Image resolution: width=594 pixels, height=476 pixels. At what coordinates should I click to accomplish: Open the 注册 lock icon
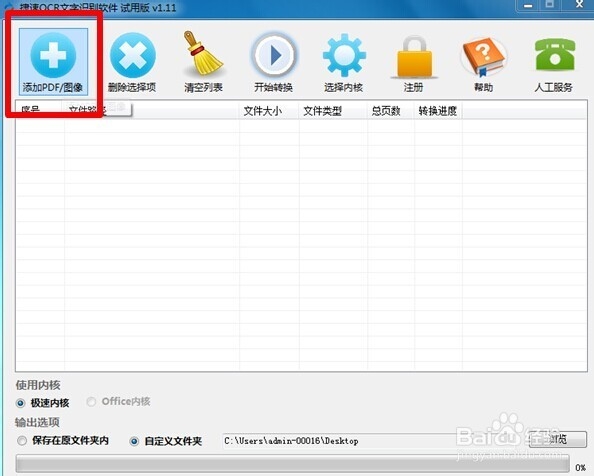point(414,57)
